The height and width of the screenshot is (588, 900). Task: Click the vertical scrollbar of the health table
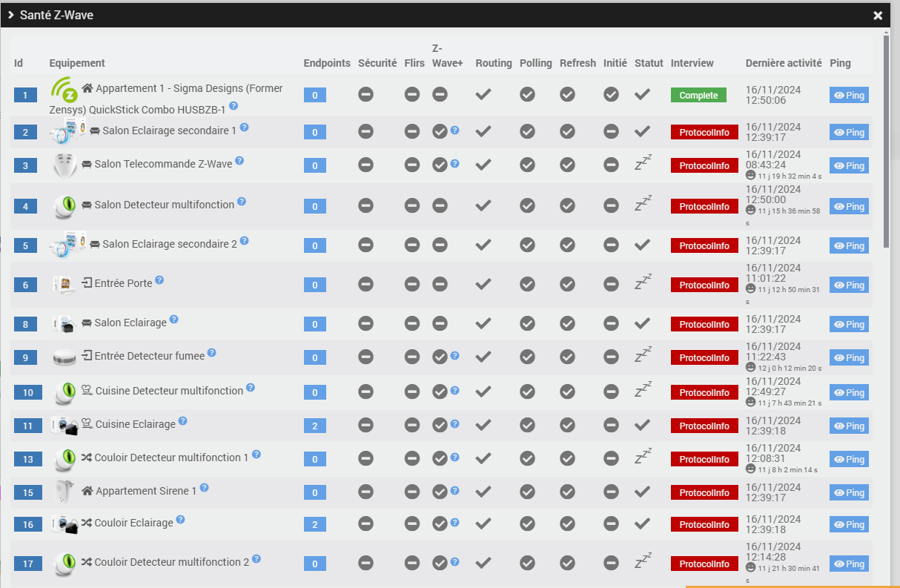pos(887,141)
